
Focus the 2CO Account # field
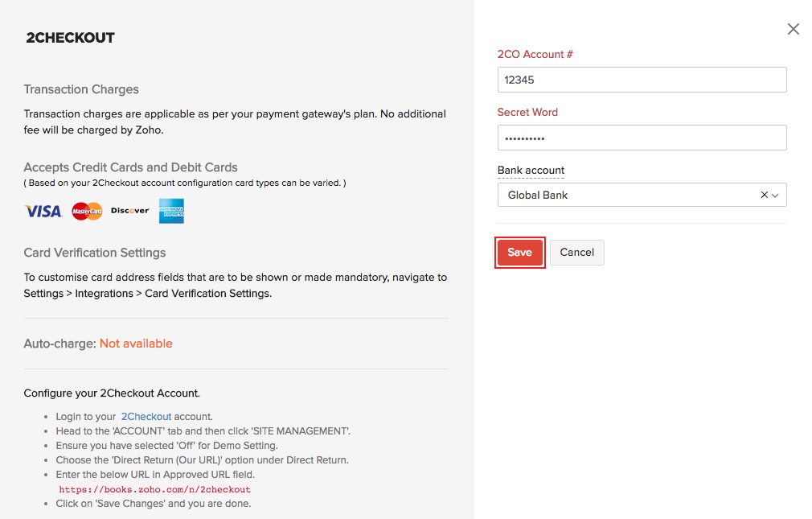point(642,80)
